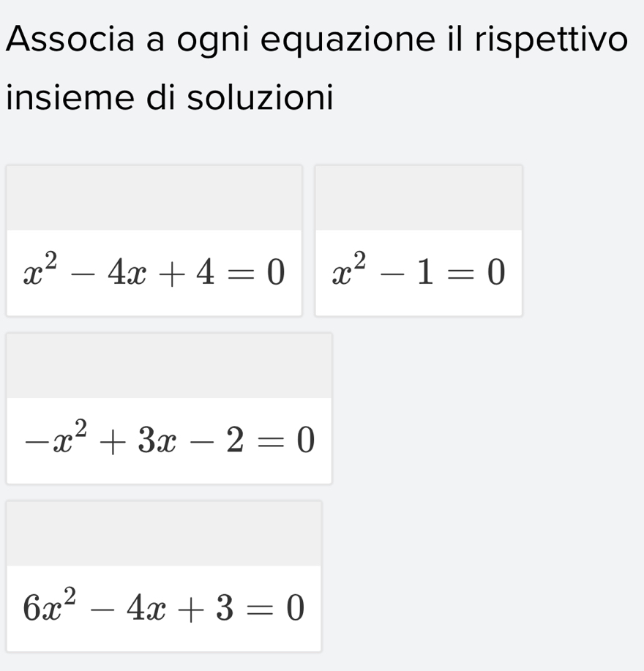Screen dimensions: 644x671
Task: Click the empty answer slot above x²−4x+4=0
Action: coord(154,198)
